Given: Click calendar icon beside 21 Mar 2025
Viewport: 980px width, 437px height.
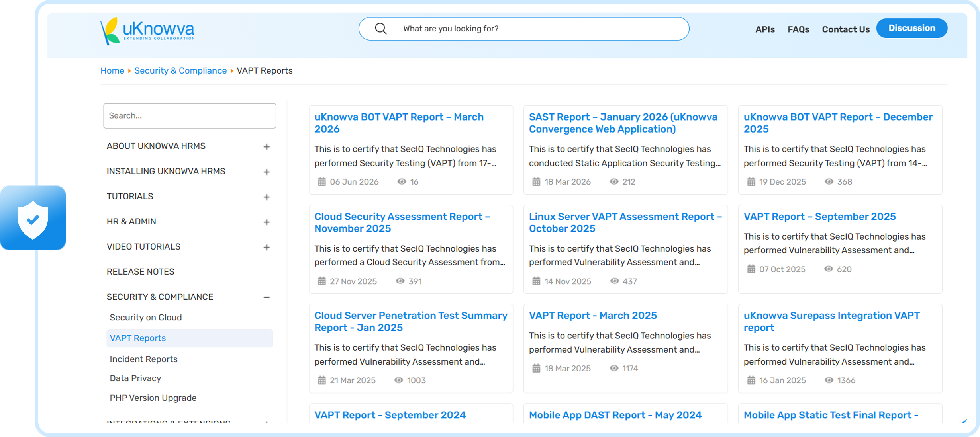Looking at the screenshot, I should click(x=321, y=380).
